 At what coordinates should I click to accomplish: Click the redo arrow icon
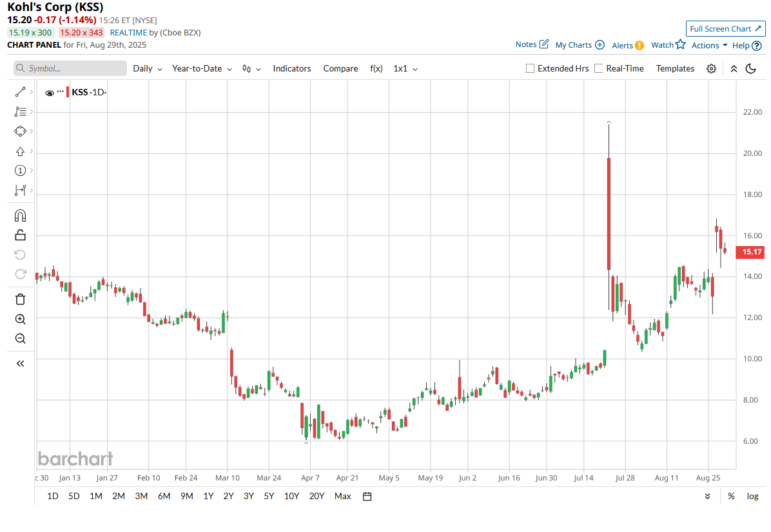coord(20,274)
